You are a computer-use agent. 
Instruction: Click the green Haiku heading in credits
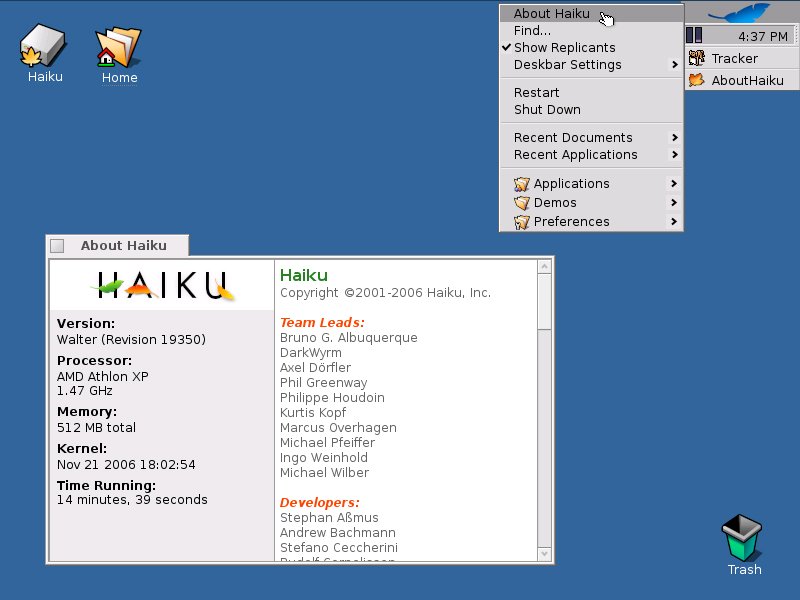pyautogui.click(x=304, y=275)
